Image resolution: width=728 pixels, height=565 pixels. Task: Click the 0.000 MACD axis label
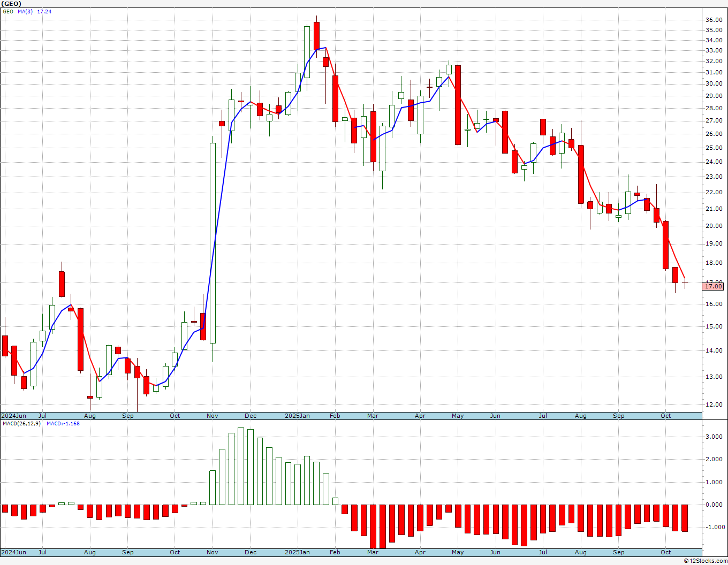[714, 505]
